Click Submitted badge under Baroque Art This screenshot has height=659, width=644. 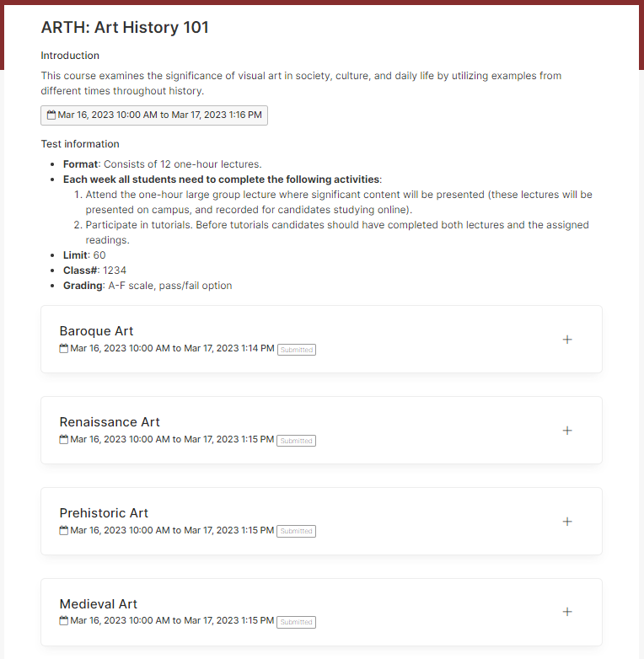[x=297, y=350]
